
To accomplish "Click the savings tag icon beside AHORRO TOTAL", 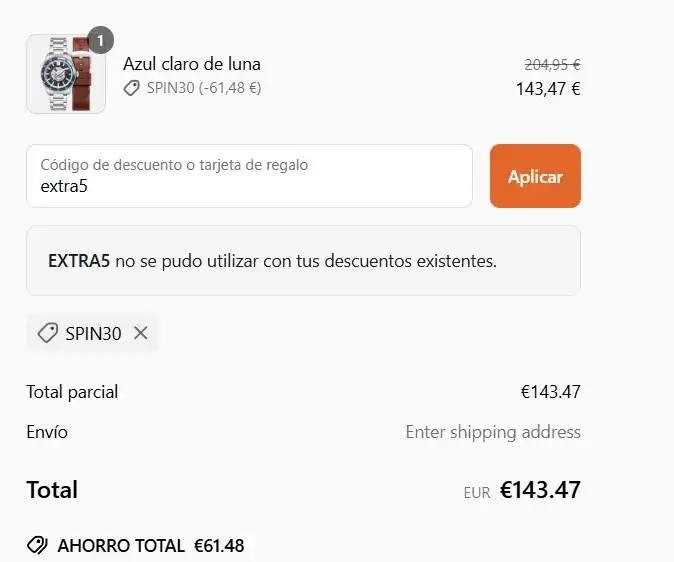I will (37, 546).
